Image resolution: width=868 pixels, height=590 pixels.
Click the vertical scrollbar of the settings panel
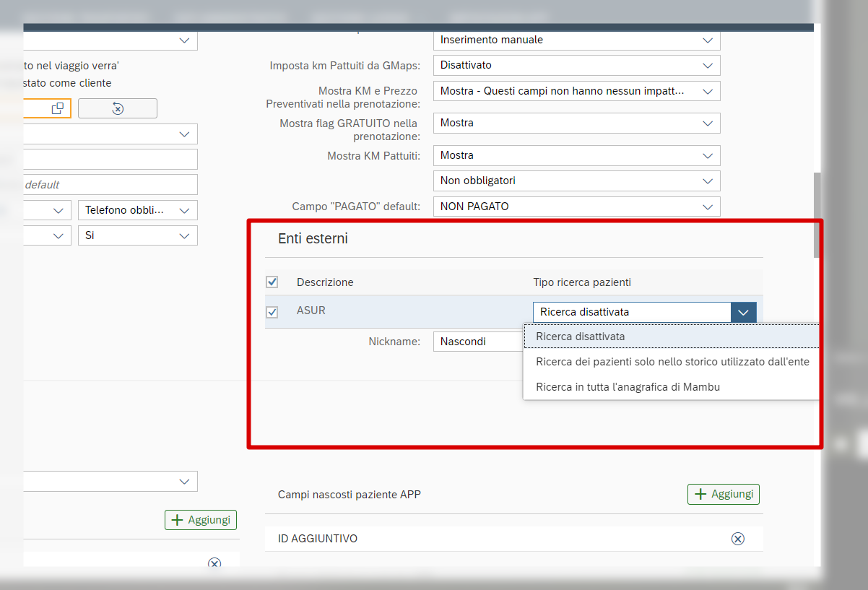(817, 215)
